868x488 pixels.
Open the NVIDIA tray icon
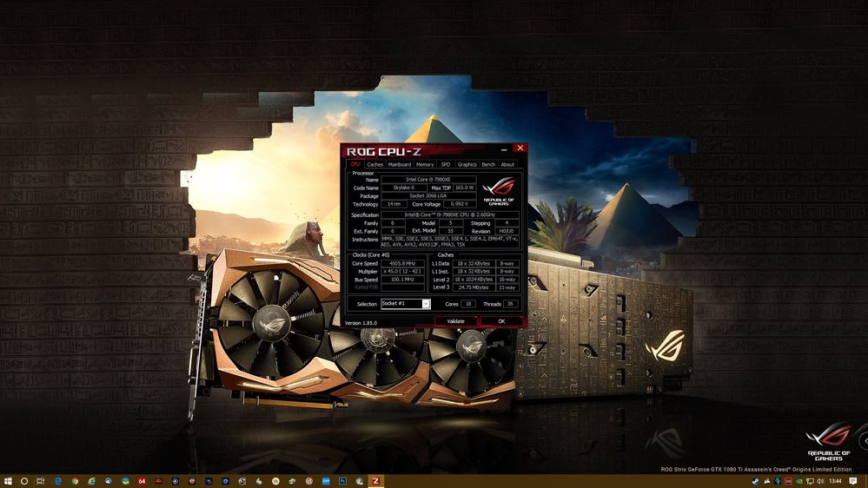click(798, 481)
